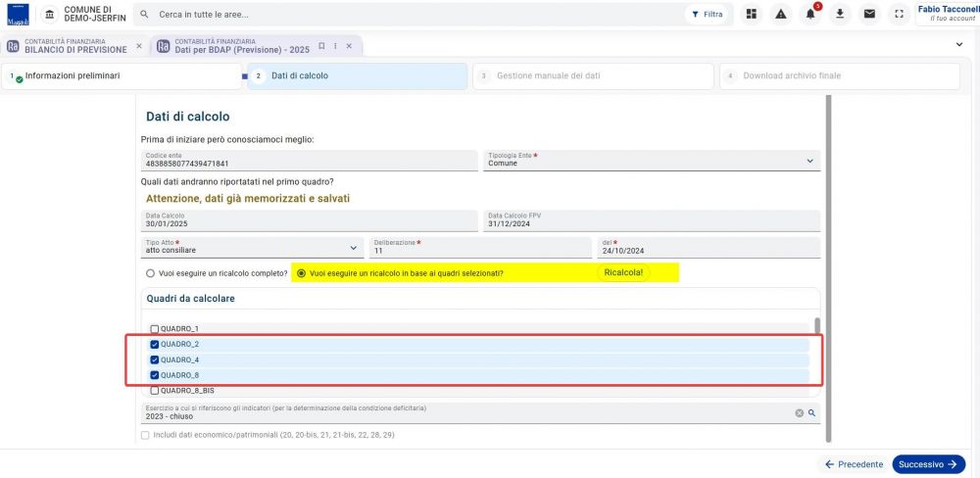980x478 pixels.
Task: Go to step 1 Informazioni preliminari
Action: (x=122, y=76)
